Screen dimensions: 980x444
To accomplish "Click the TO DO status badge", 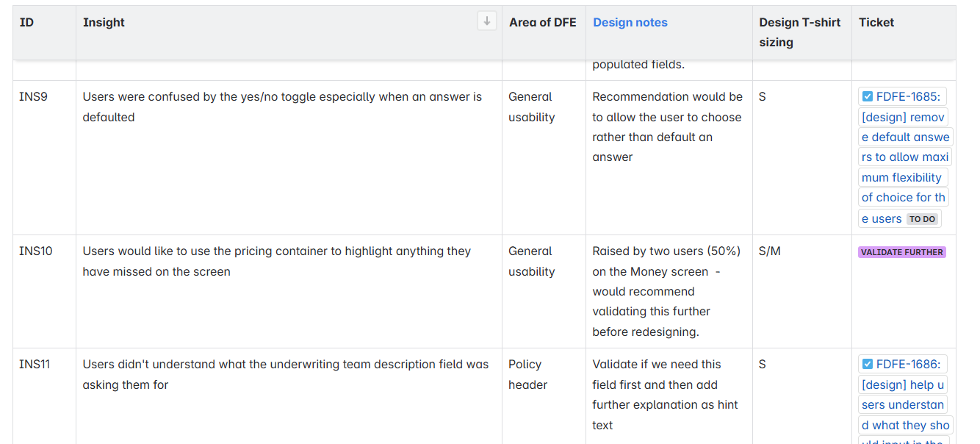I will coord(922,219).
